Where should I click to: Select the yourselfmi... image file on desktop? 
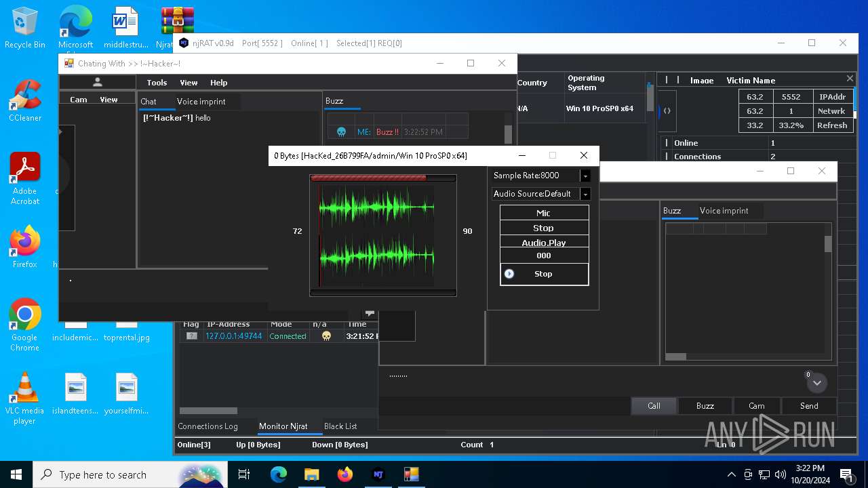[127, 393]
